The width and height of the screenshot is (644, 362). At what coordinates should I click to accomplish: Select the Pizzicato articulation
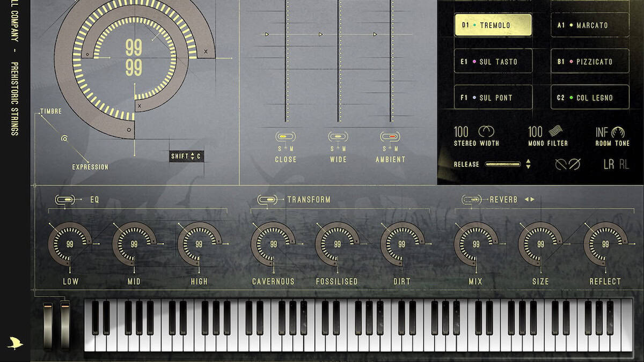point(589,61)
